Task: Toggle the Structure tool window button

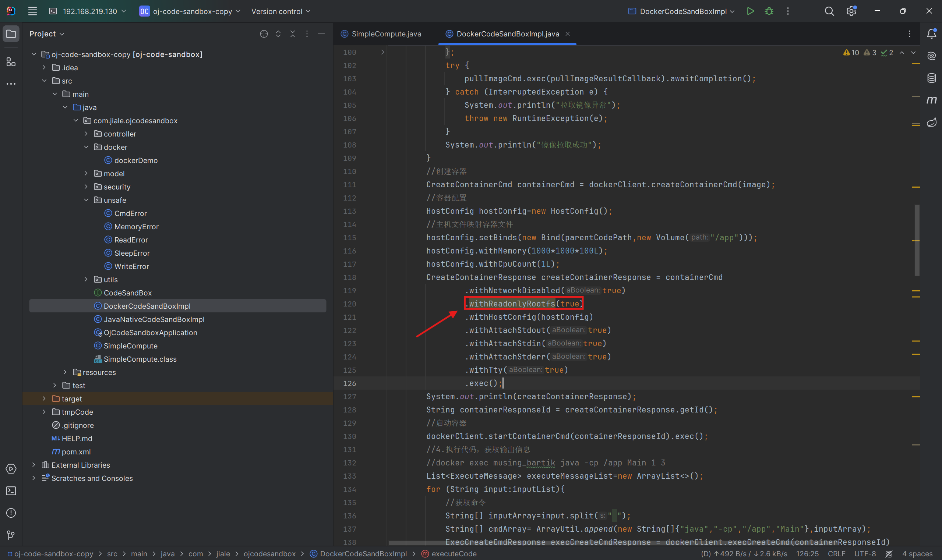Action: coord(11,62)
